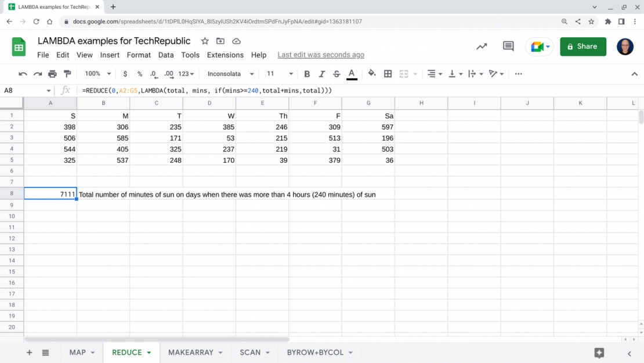
Task: Click the decrease decimal places icon
Action: (x=152, y=74)
